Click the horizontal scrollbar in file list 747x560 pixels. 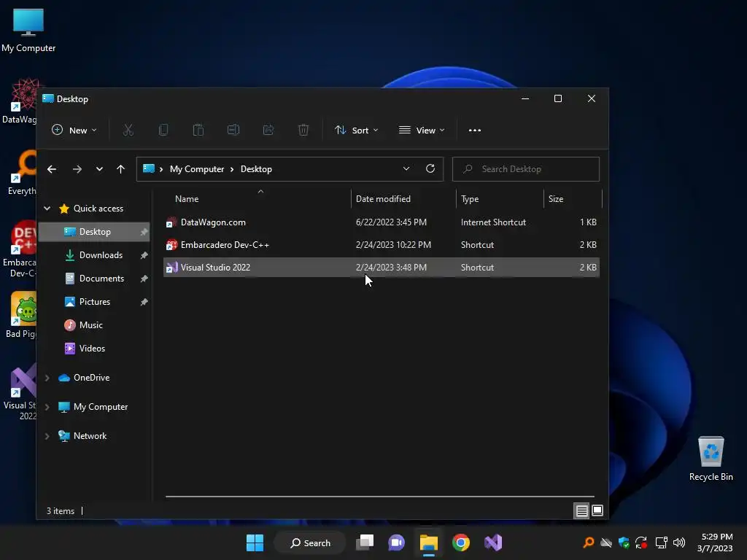(x=379, y=496)
